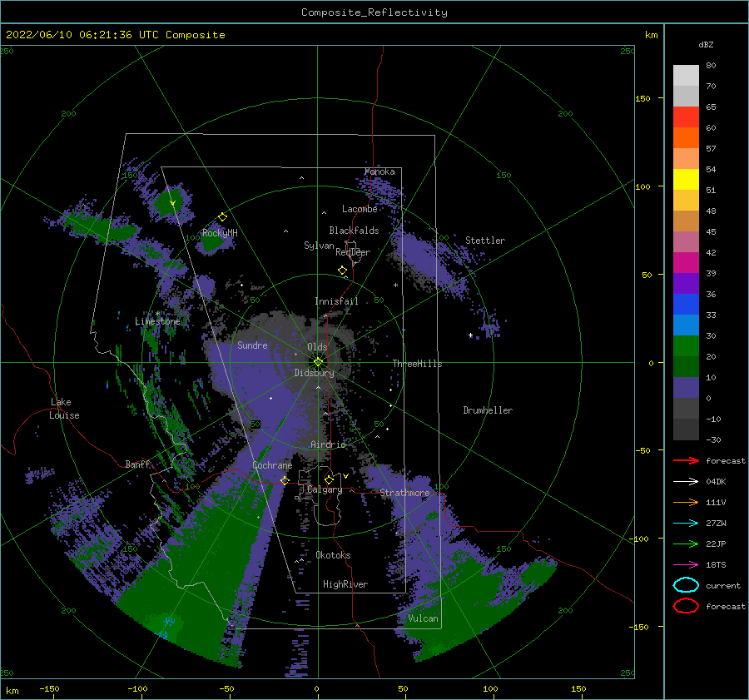749x700 pixels.
Task: Click the Okotoks map label
Action: click(334, 555)
